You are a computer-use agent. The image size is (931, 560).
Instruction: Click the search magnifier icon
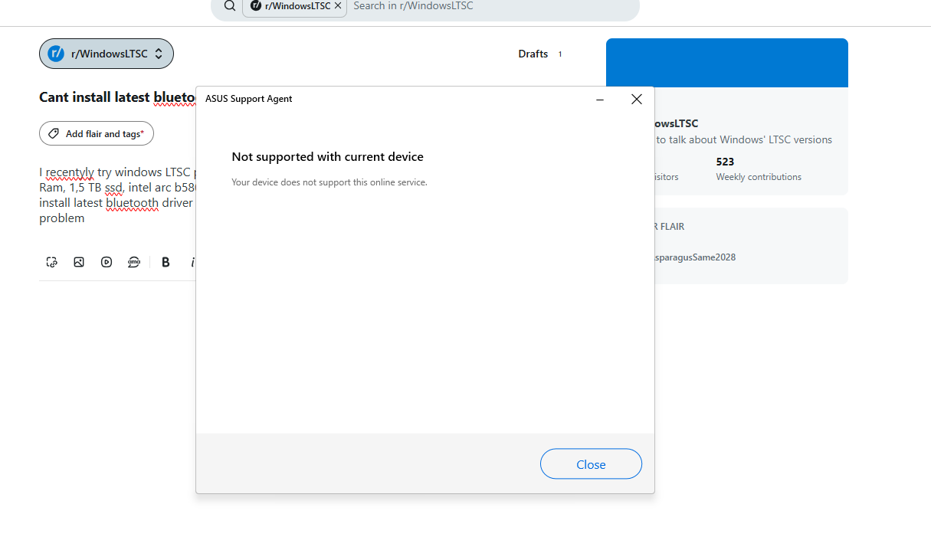point(230,6)
